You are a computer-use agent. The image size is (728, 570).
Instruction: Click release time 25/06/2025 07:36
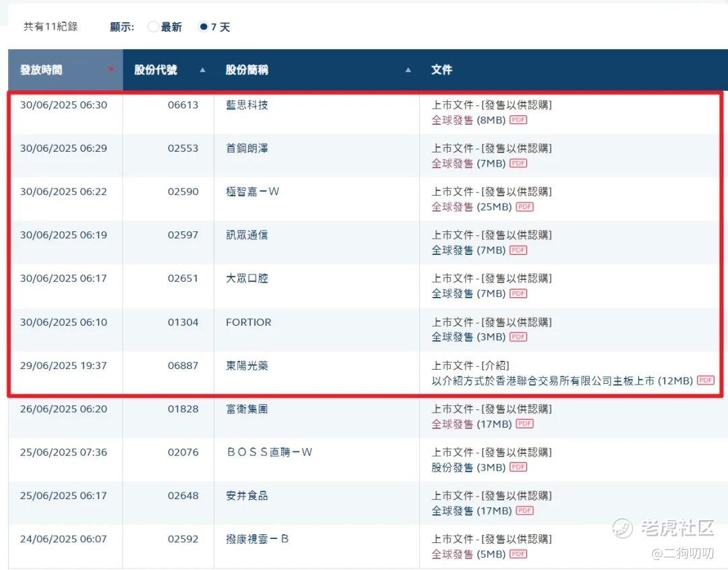(63, 452)
